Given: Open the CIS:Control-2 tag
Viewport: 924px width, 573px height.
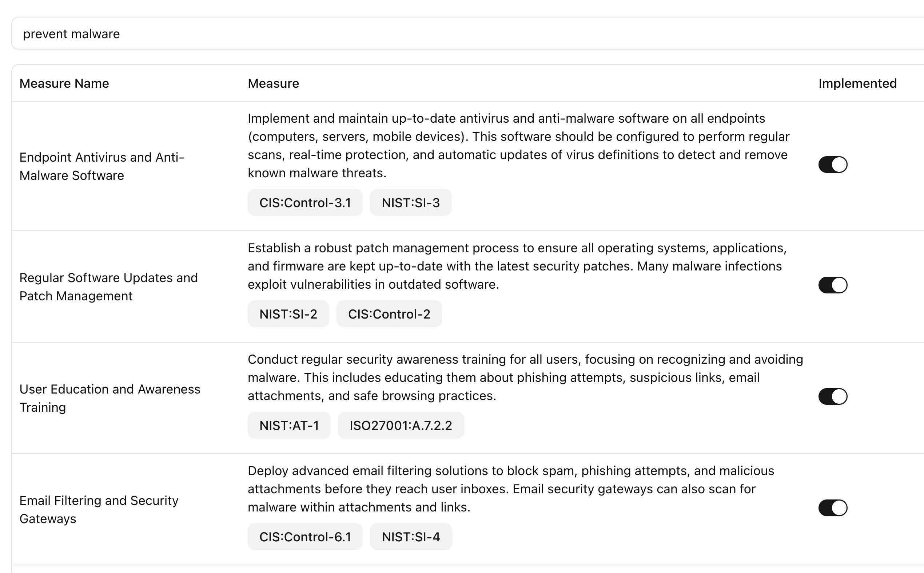Looking at the screenshot, I should pos(389,314).
